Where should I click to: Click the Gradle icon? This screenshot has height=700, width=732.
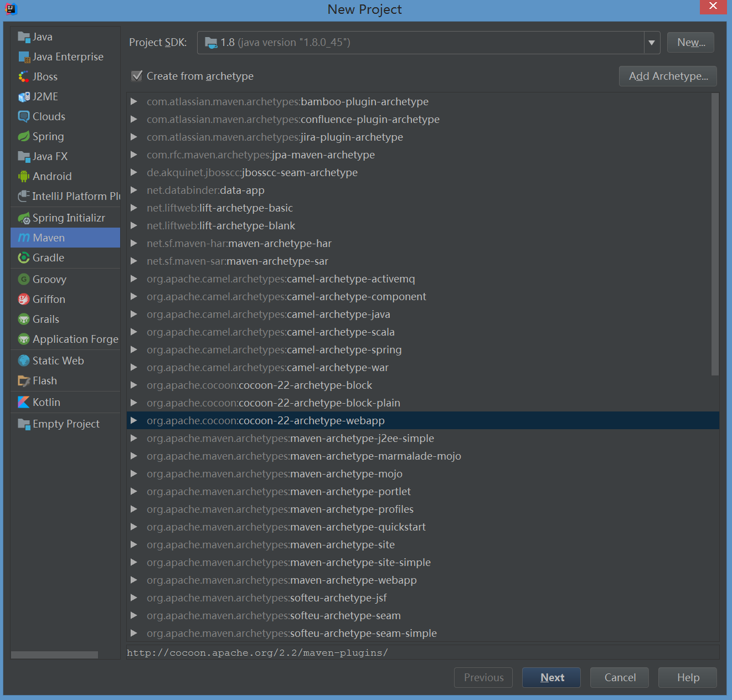[x=24, y=258]
